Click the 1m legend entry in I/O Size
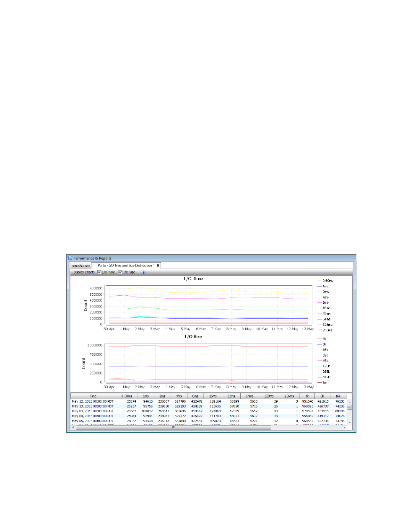Viewport: 400px width, 532px height. (322, 382)
